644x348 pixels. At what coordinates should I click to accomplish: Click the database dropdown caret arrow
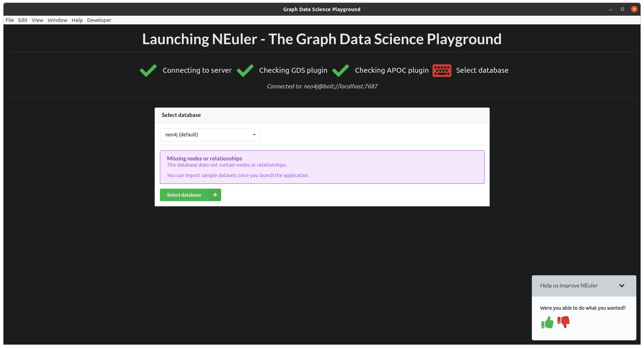[x=254, y=135]
